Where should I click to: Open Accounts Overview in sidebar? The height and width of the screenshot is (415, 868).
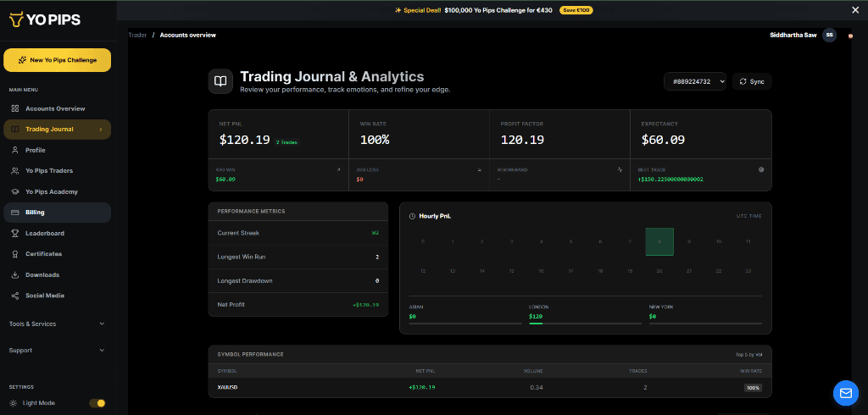(57, 108)
